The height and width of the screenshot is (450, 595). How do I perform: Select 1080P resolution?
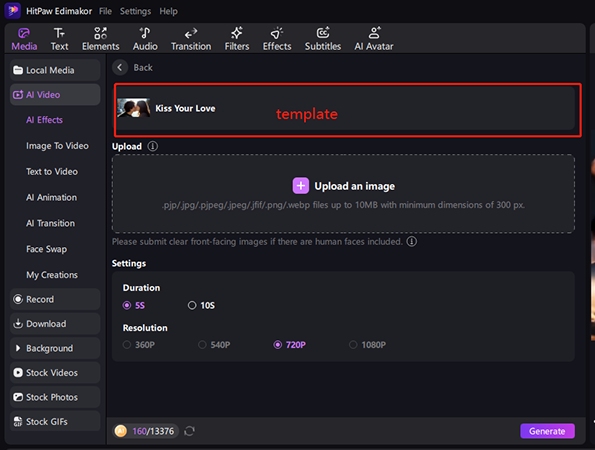point(367,345)
